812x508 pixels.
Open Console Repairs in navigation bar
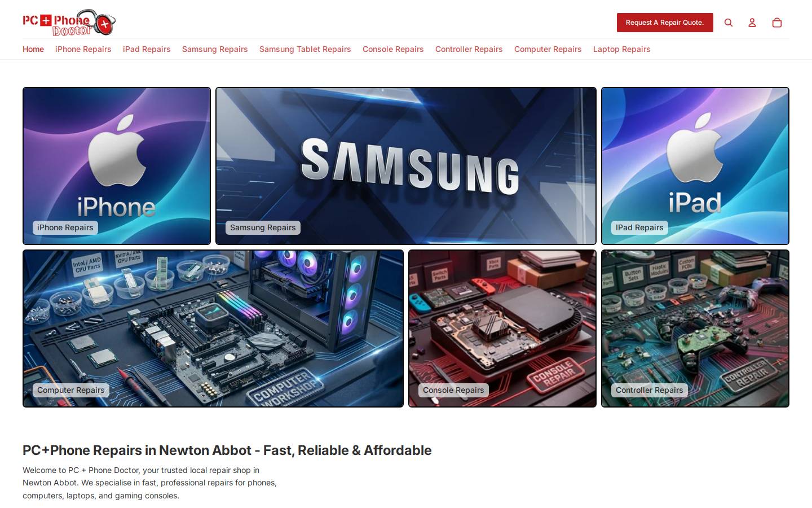tap(393, 49)
